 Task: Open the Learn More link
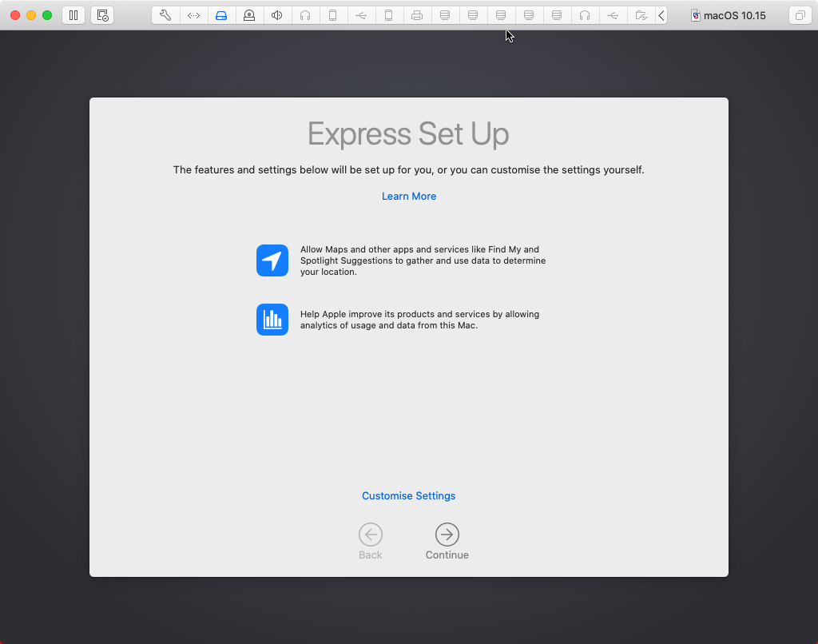408,196
